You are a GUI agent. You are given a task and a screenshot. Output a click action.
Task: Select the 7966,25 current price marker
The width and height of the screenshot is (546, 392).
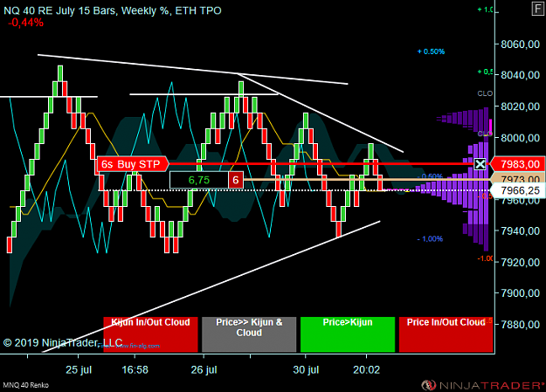[x=518, y=191]
